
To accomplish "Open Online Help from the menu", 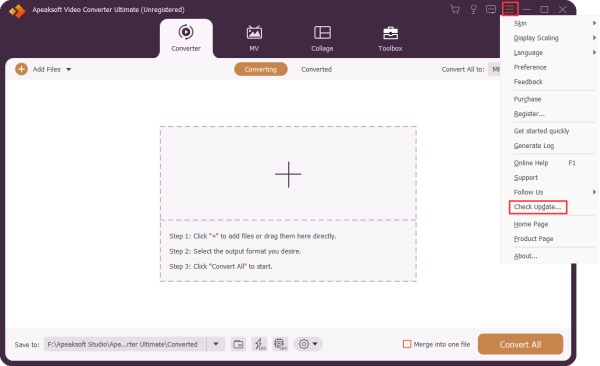I will 531,163.
